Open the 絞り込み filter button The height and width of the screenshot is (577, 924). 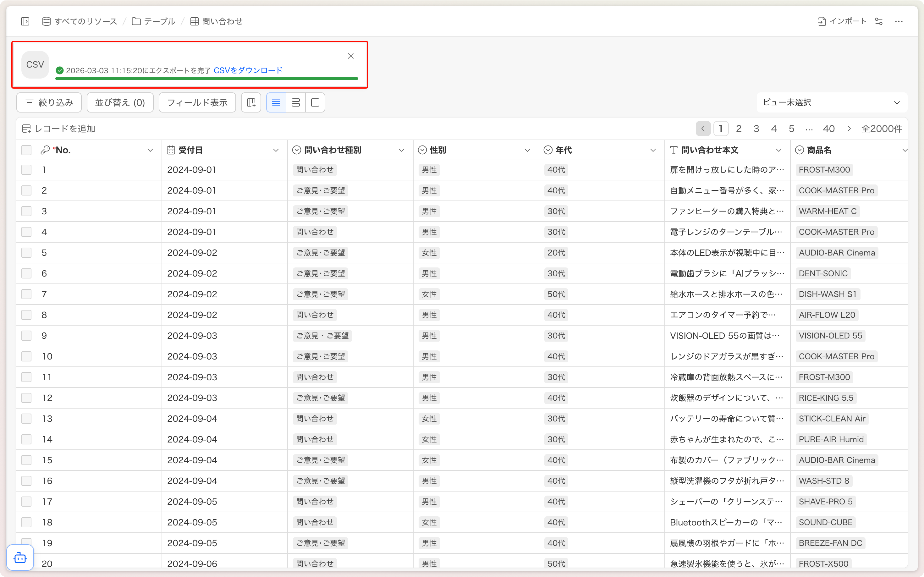[x=49, y=102]
